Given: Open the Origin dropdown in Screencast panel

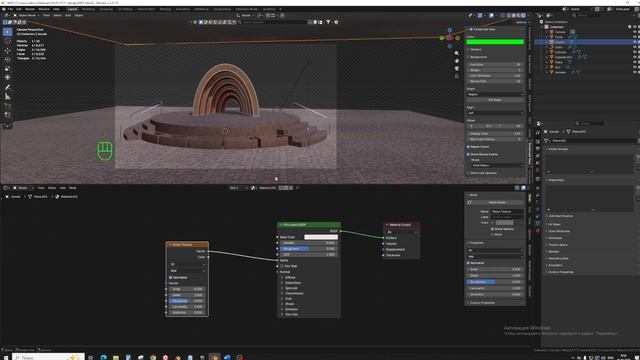Looking at the screenshot, I should click(495, 94).
